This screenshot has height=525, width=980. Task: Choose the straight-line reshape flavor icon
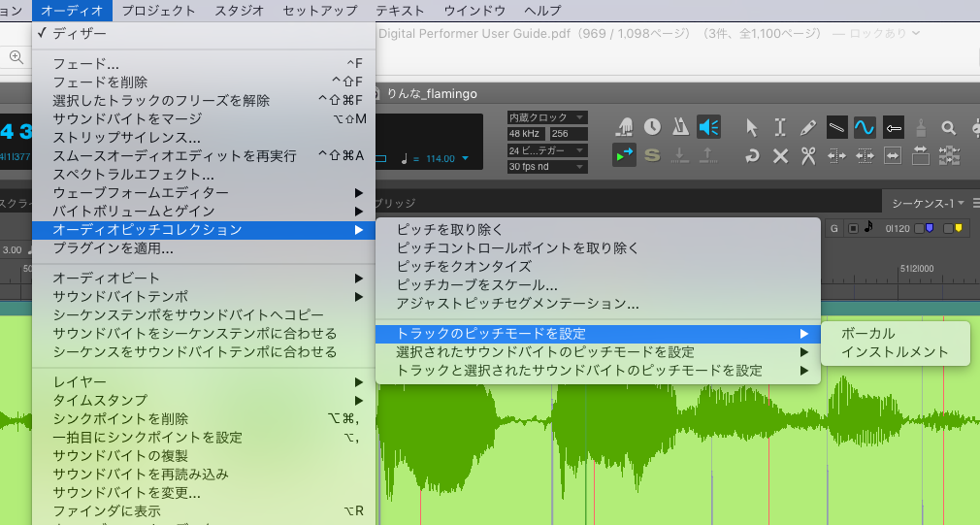coord(836,127)
